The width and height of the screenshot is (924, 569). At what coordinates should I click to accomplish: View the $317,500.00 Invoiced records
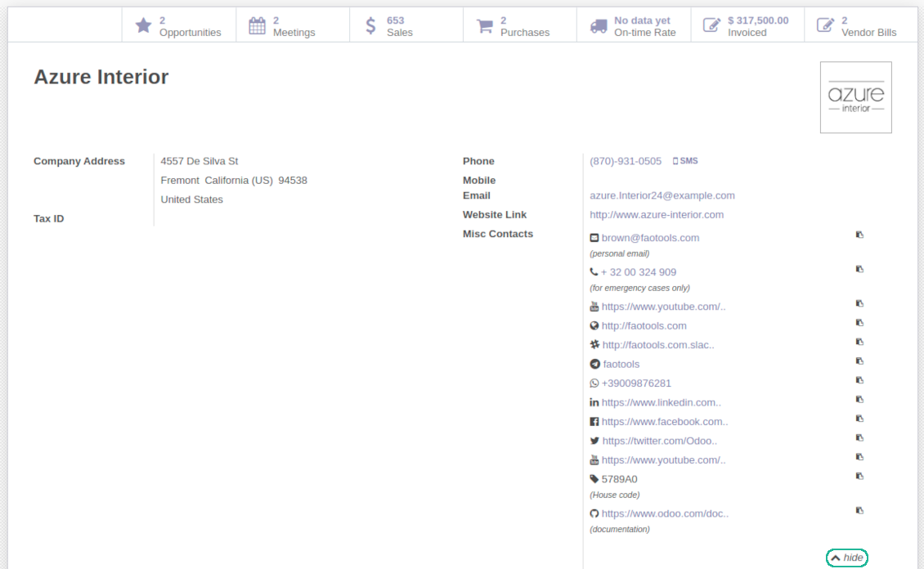pos(747,26)
